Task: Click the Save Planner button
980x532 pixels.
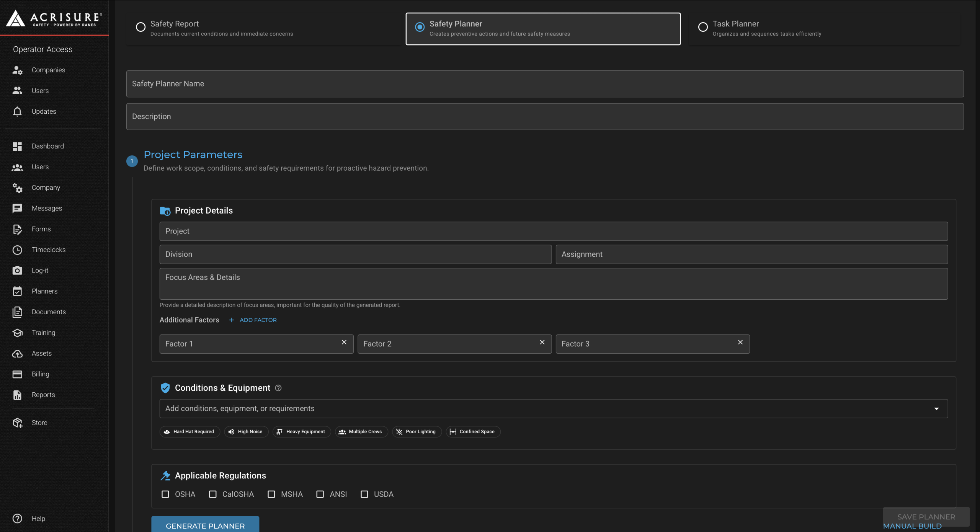Action: 926,517
